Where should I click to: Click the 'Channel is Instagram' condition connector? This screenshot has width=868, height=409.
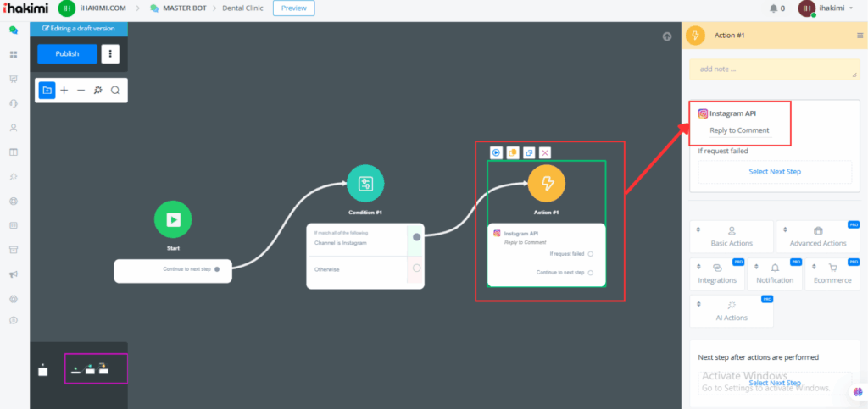(416, 237)
